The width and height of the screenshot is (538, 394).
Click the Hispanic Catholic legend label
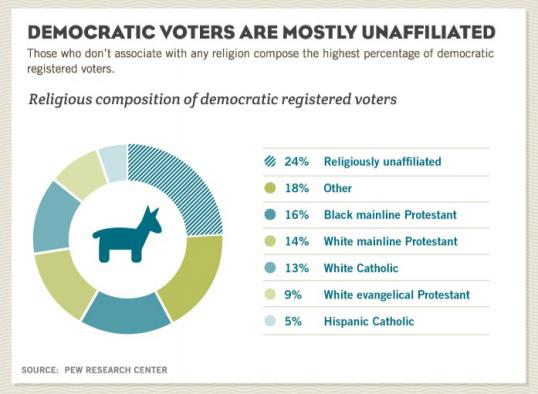[369, 322]
